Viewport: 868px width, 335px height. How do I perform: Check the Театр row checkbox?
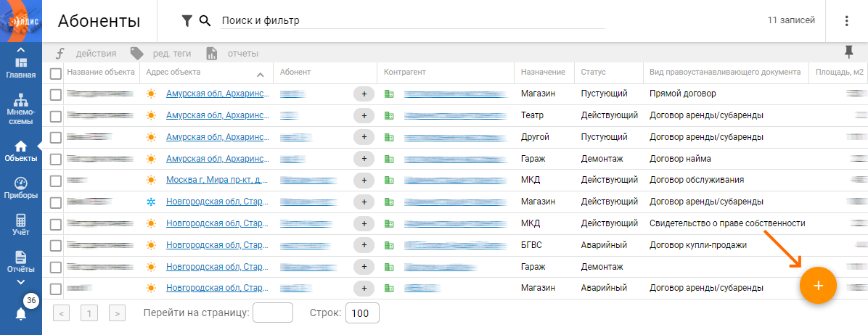click(x=55, y=116)
